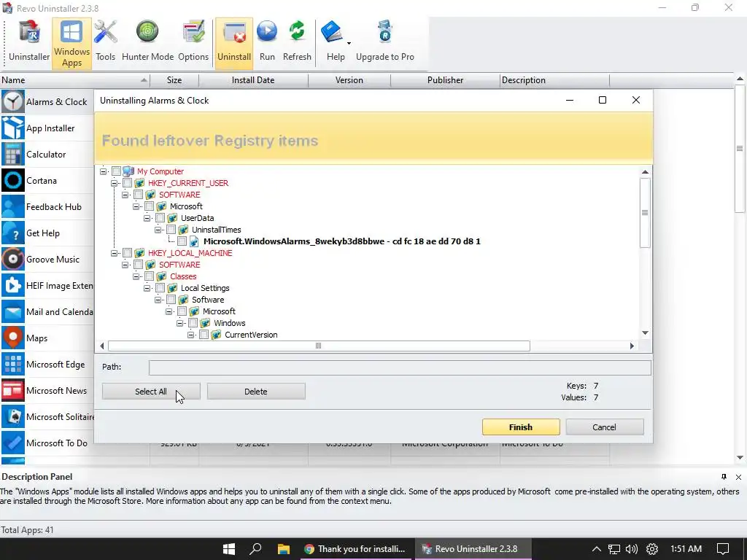Click the Delete button
The width and height of the screenshot is (747, 560).
256,392
